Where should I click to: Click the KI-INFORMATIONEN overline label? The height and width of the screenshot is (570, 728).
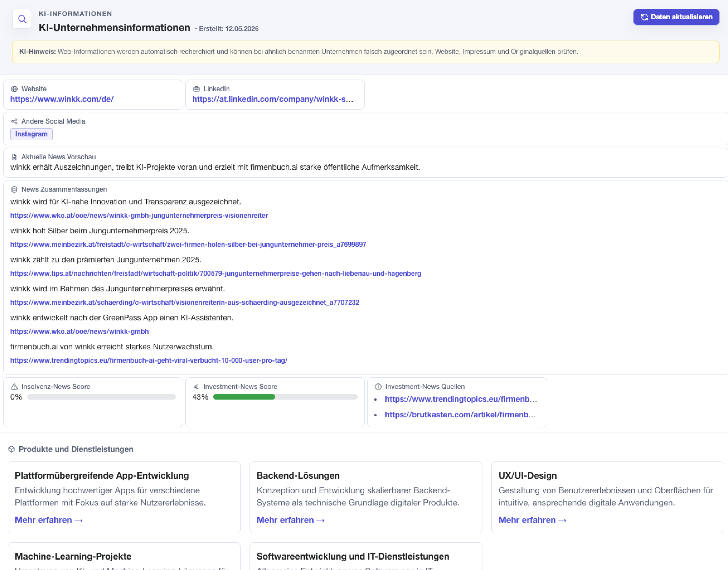coord(75,14)
